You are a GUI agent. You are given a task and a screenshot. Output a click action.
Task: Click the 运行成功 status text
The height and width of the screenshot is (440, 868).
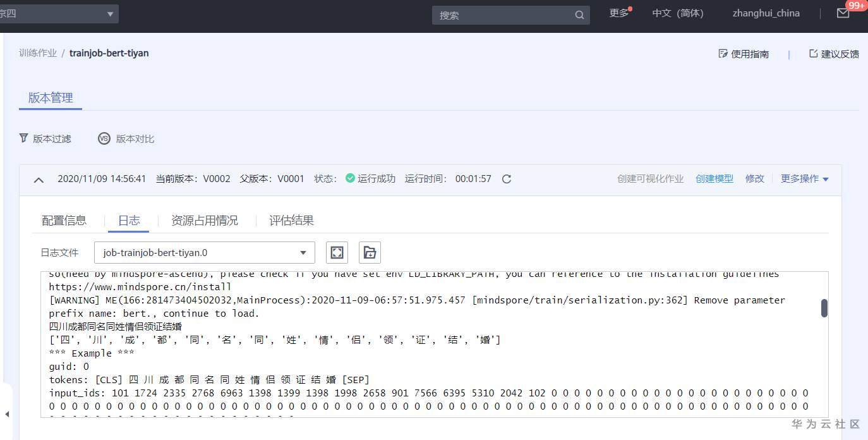tap(377, 179)
